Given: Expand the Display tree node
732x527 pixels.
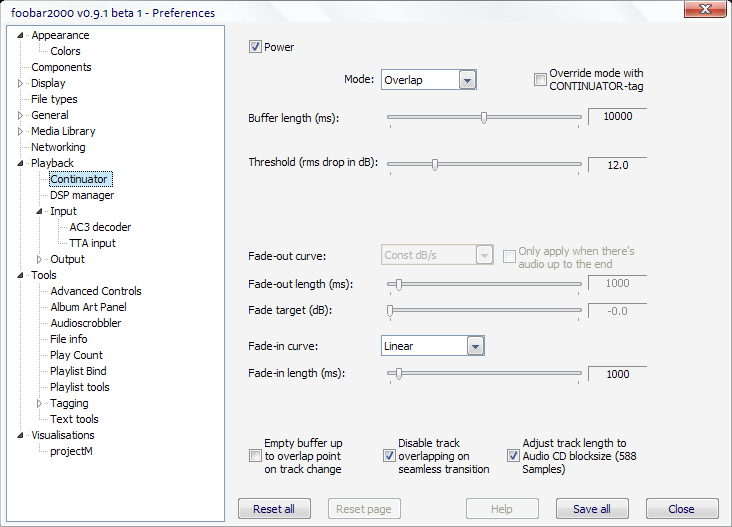Looking at the screenshot, I should [21, 83].
